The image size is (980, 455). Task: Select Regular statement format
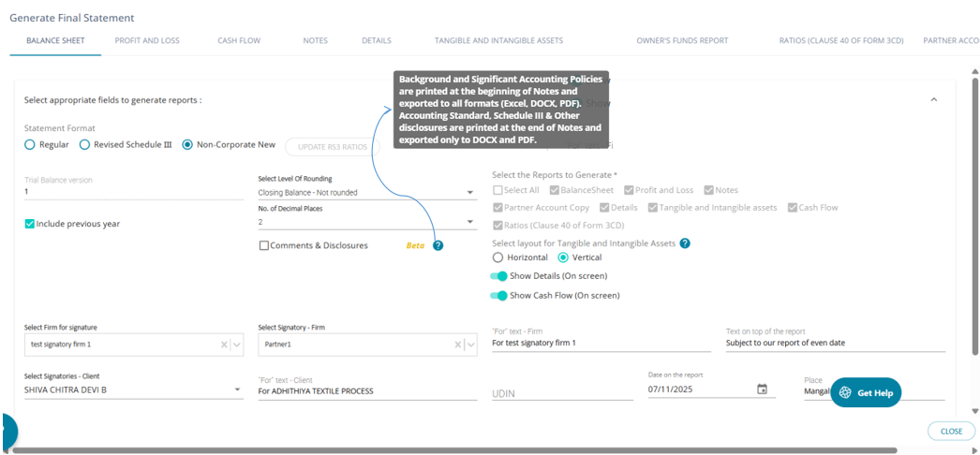tap(29, 145)
